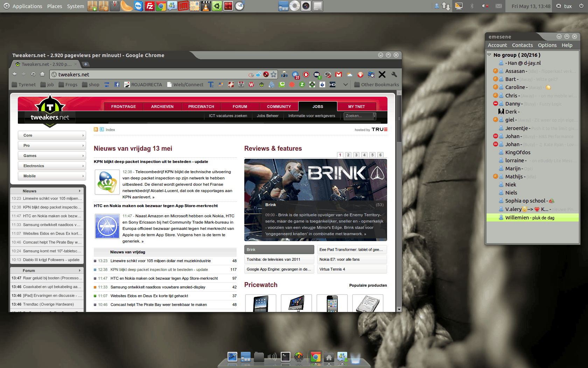This screenshot has height=368, width=588.
Task: Open the COMMUNITY tab
Action: click(279, 107)
